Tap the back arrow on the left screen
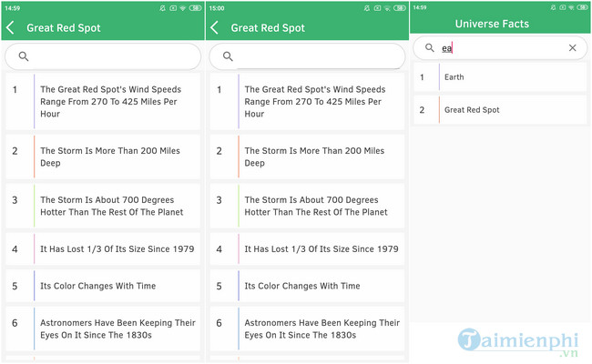Screen dimensions: 592x364 pos(11,28)
